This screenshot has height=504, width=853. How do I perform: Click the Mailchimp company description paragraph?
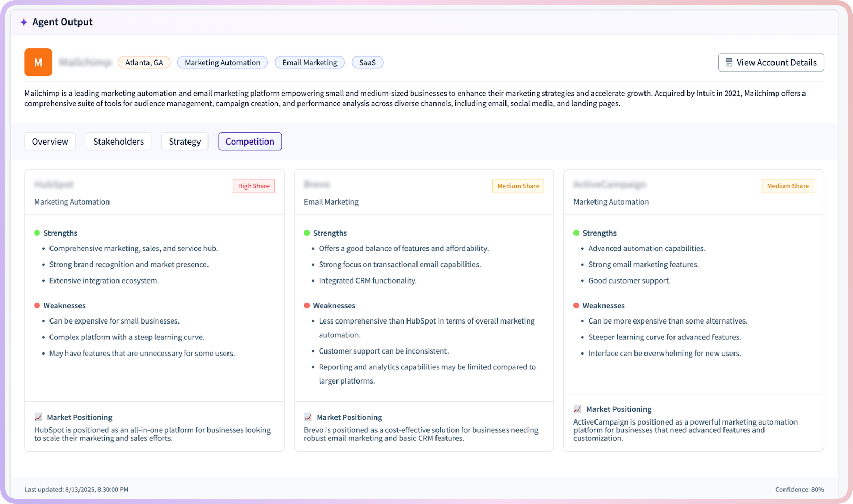415,98
